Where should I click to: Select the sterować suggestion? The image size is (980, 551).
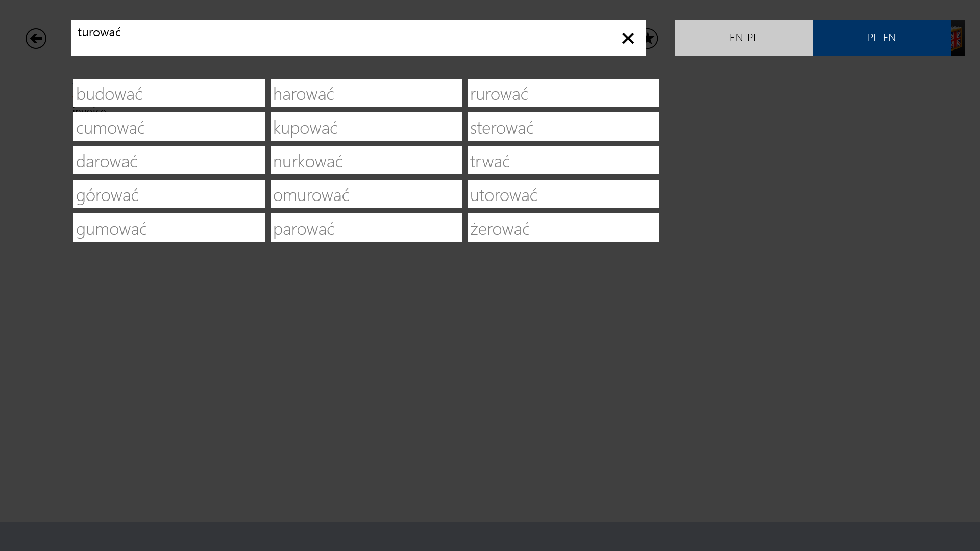click(x=563, y=127)
